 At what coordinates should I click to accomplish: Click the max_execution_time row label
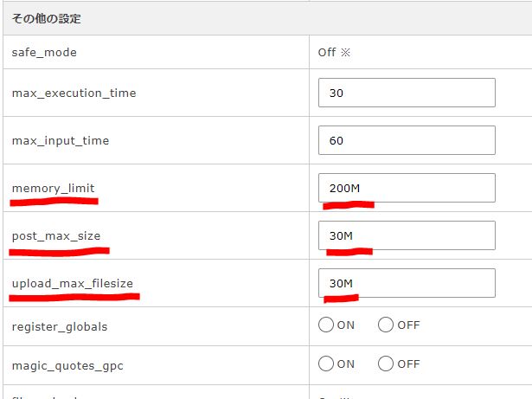(x=74, y=93)
